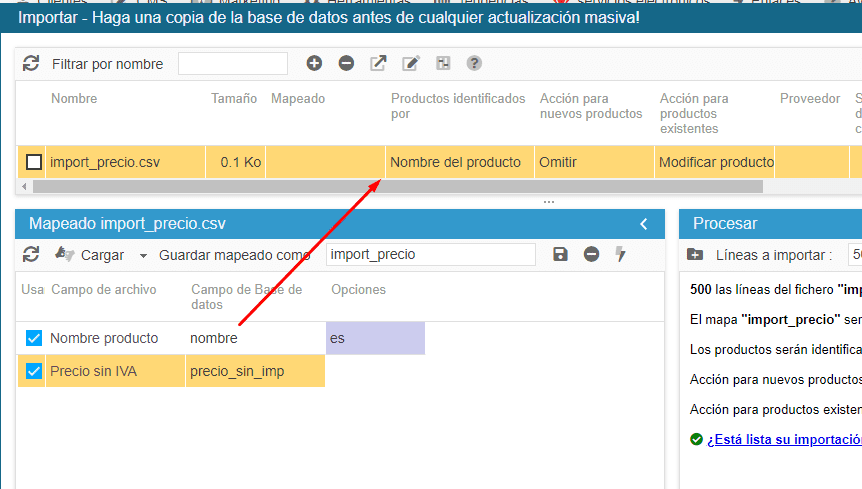The width and height of the screenshot is (862, 489).
Task: Click the refresh icon in the Mapeado panel
Action: [x=31, y=254]
